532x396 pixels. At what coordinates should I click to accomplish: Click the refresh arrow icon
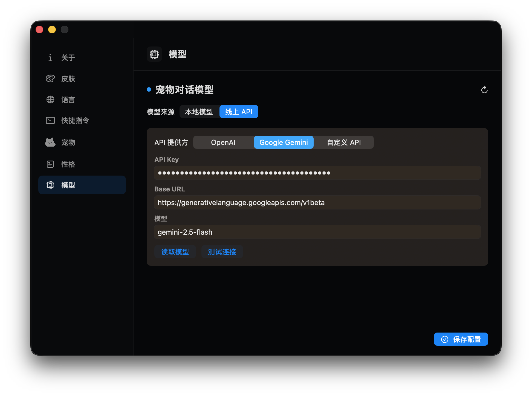point(484,90)
